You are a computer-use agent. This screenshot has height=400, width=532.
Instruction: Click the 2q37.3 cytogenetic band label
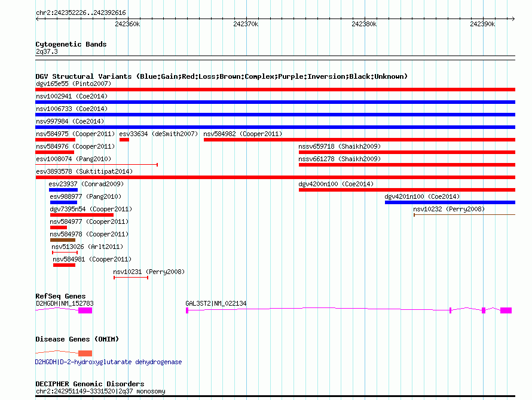coord(47,51)
